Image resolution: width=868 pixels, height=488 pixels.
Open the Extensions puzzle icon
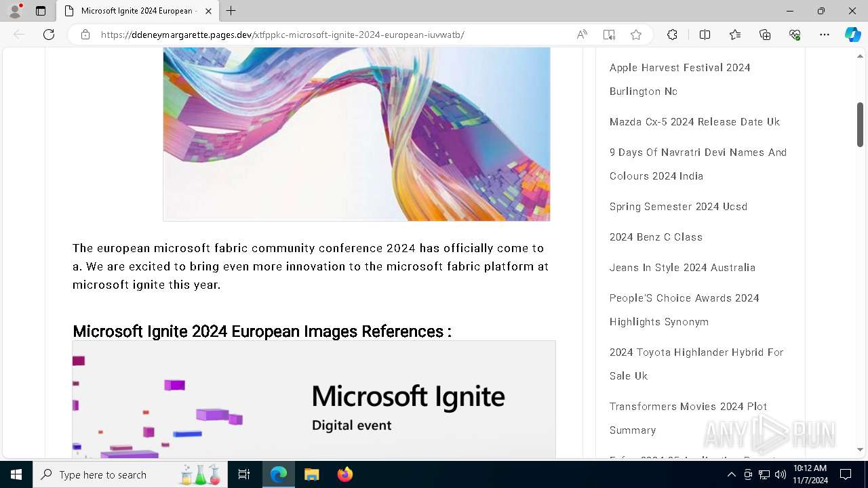(672, 35)
